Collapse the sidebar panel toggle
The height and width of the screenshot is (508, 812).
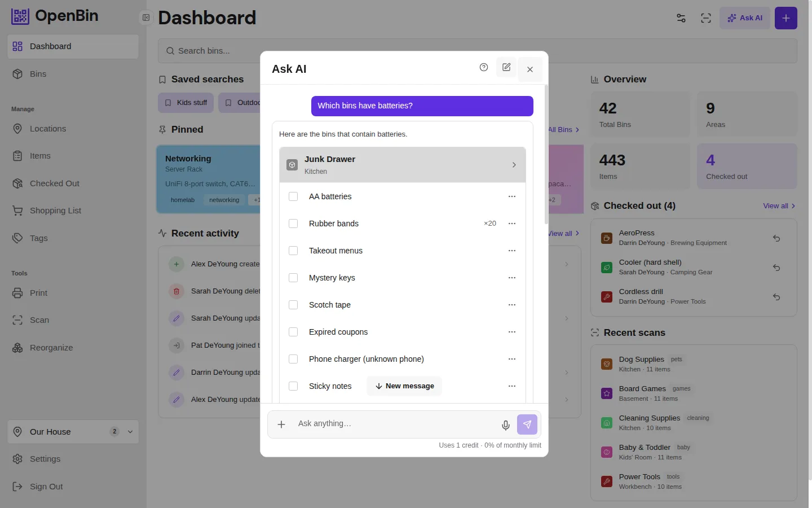click(x=146, y=17)
